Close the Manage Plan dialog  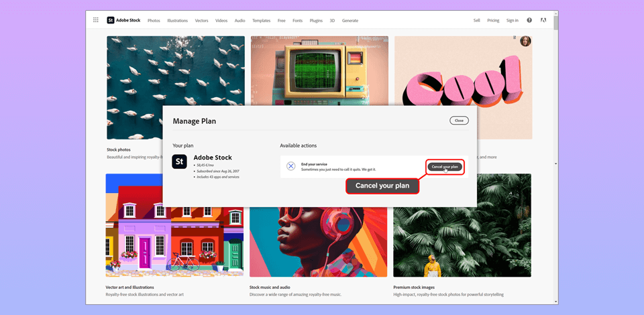point(459,121)
